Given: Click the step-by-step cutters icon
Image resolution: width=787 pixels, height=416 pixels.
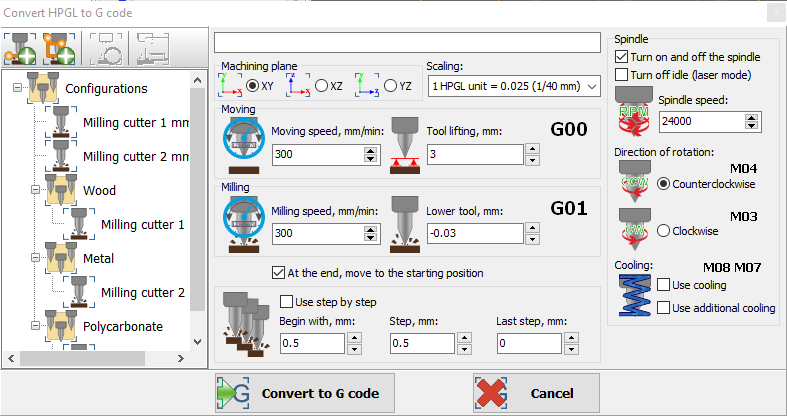Looking at the screenshot, I should click(x=244, y=325).
